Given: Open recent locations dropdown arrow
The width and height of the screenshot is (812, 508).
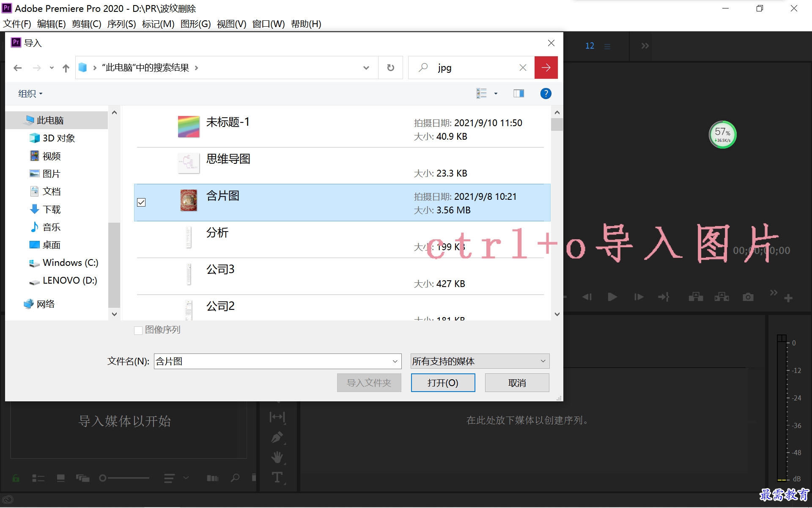Looking at the screenshot, I should coord(52,68).
